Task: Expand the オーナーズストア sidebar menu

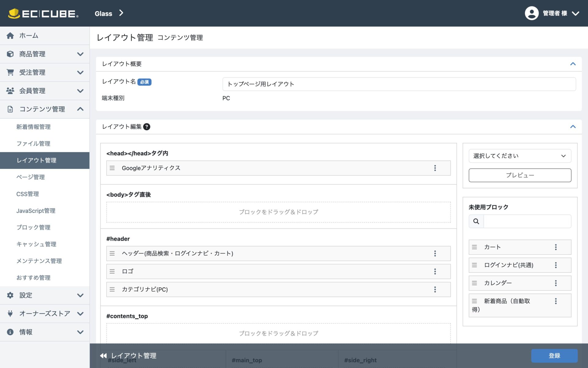Action: pyautogui.click(x=45, y=314)
